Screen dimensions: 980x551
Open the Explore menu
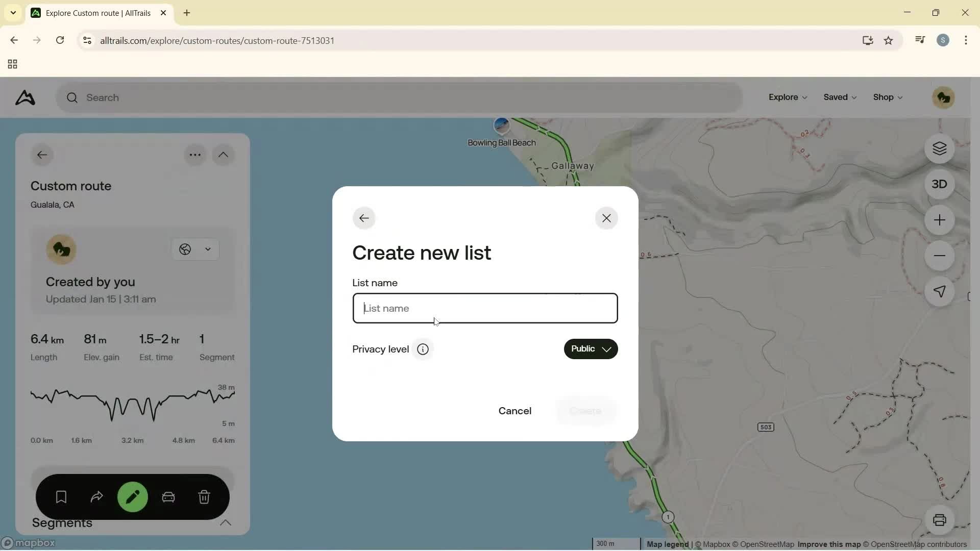[x=787, y=97]
